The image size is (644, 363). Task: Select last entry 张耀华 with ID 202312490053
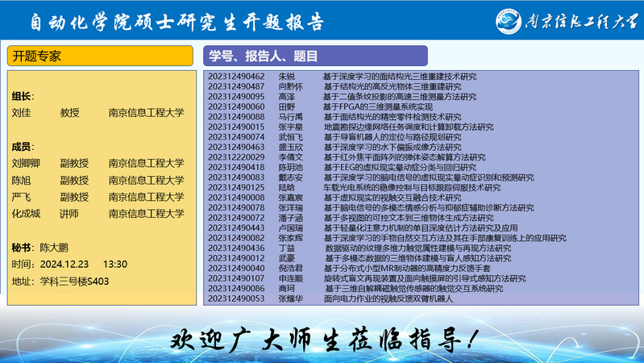coord(236,298)
